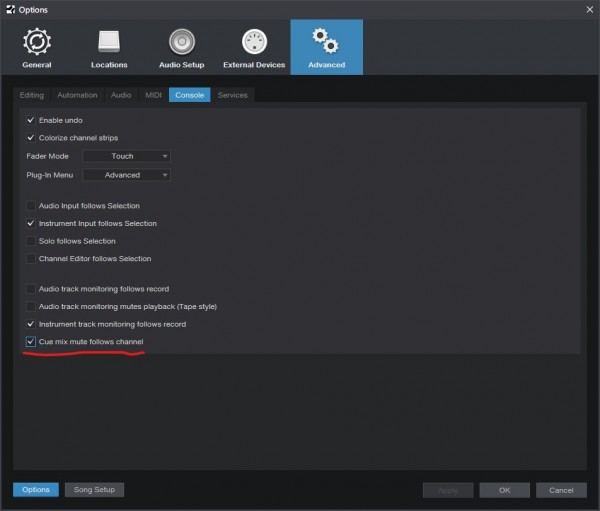This screenshot has width=600, height=511.
Task: Select the Console tab
Action: 189,95
